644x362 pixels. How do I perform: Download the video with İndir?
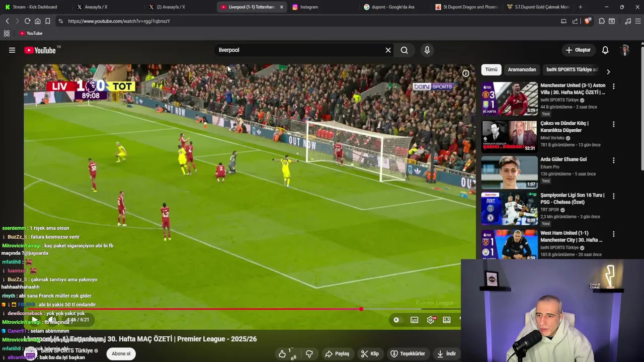tap(446, 353)
